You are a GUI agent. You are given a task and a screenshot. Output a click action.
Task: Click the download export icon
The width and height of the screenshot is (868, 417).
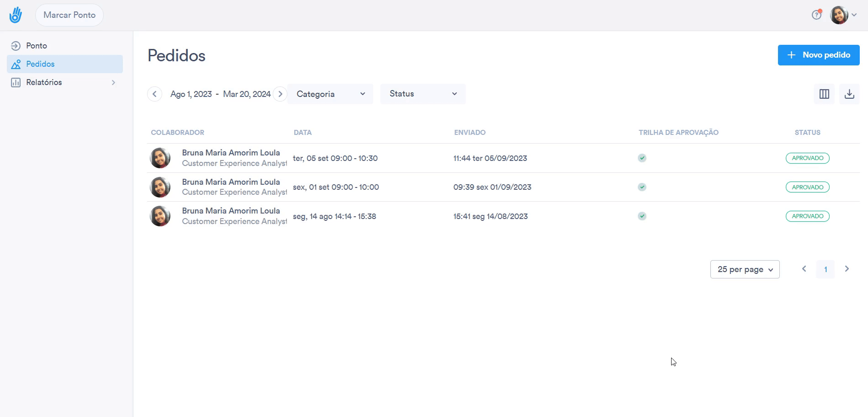coord(849,94)
